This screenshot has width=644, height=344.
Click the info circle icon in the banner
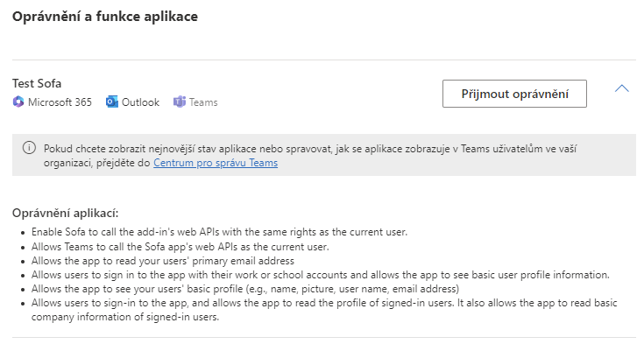point(29,148)
